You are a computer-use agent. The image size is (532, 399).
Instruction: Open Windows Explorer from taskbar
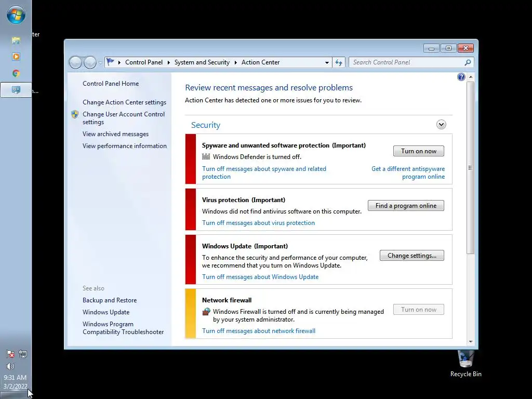click(16, 41)
